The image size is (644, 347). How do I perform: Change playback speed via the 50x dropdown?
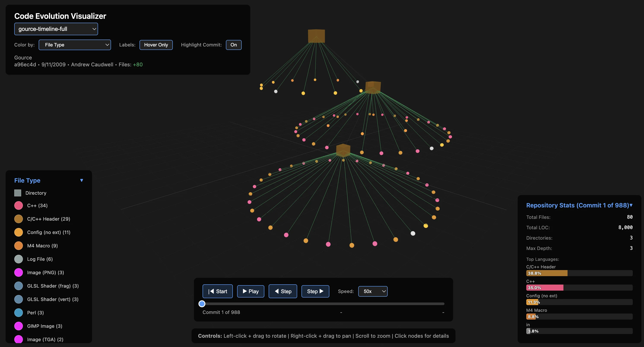tap(373, 291)
